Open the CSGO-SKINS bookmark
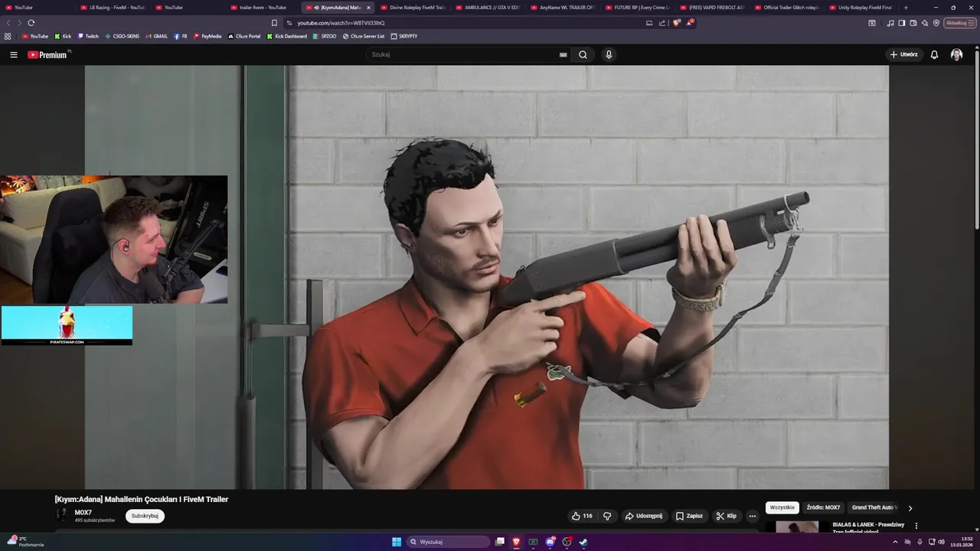The image size is (980, 551). [122, 36]
